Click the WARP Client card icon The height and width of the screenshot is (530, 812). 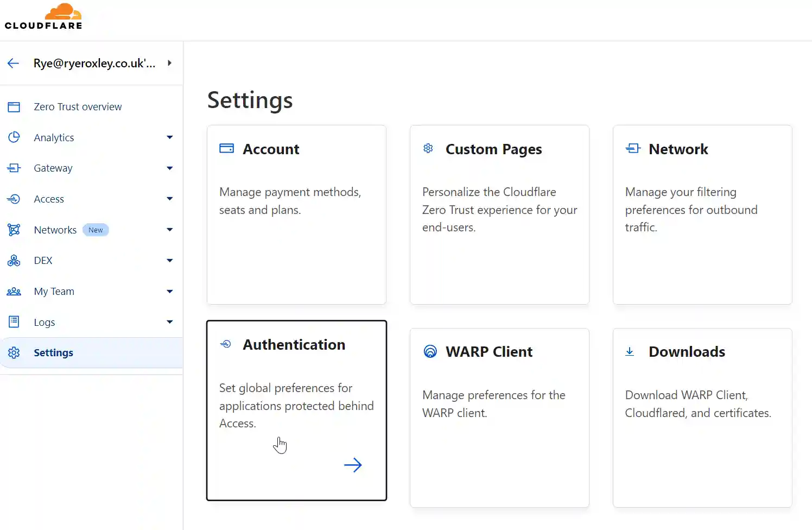430,351
